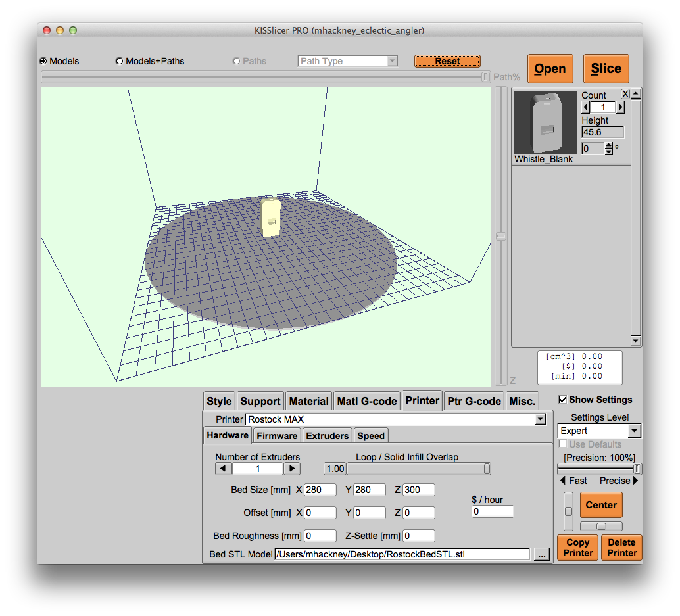
Task: Adjust the Loop / Solid Infill Overlap slider
Action: 487,469
